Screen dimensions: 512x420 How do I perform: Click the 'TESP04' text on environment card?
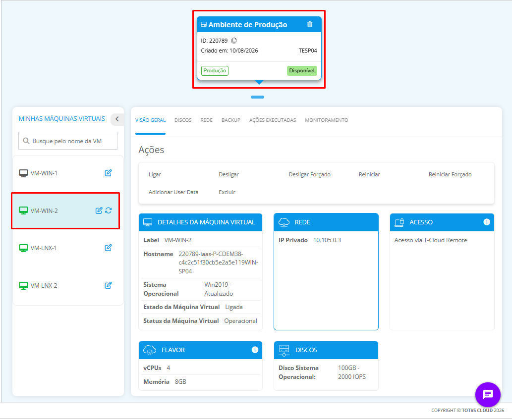coord(308,51)
